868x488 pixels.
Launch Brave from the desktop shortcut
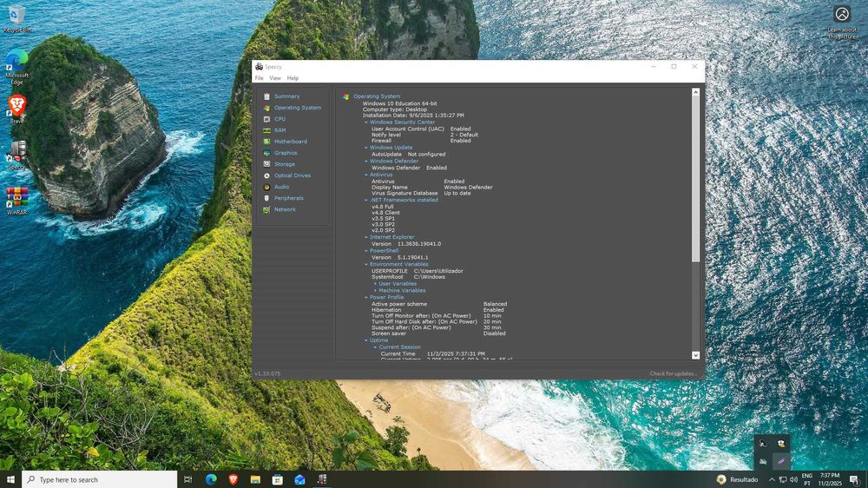[x=16, y=109]
